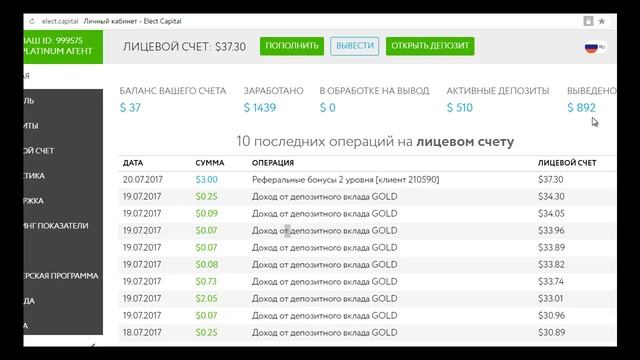This screenshot has height=360, width=640.
Task: Click the ПОПОЛНИТЬ button
Action: [292, 46]
